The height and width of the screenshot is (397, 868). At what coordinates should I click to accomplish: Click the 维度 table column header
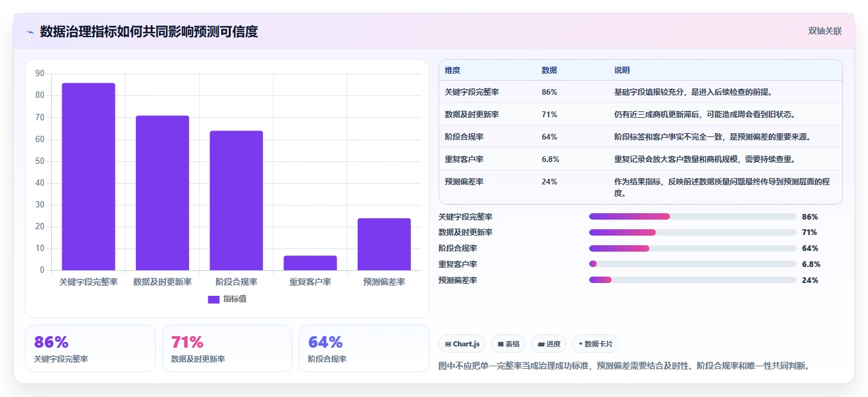(453, 70)
